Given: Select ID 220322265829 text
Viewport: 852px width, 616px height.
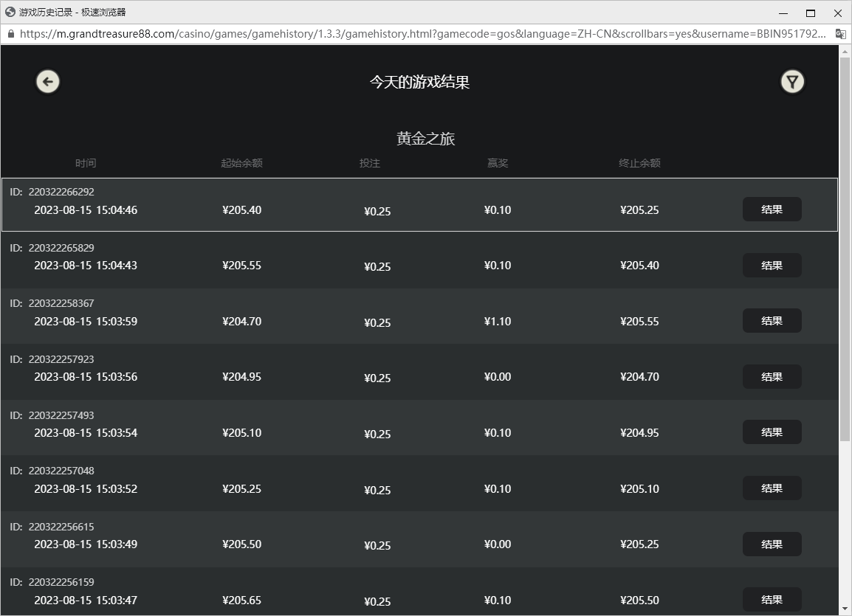Looking at the screenshot, I should (52, 248).
